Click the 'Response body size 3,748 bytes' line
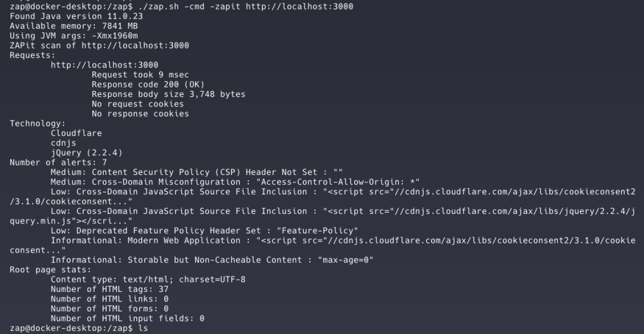The width and height of the screenshot is (644, 334). [x=169, y=94]
